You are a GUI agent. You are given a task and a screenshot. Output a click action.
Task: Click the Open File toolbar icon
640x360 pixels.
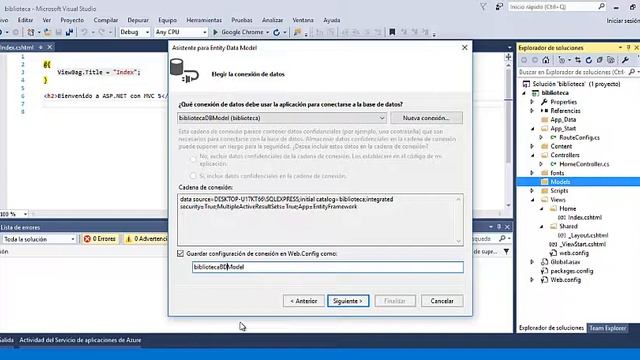pos(47,32)
